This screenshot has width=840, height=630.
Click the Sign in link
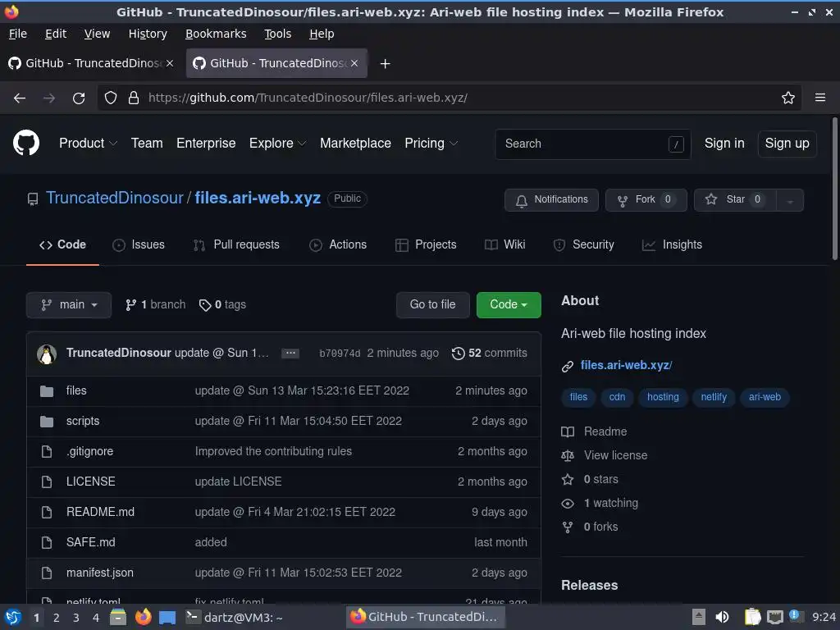[x=724, y=143]
